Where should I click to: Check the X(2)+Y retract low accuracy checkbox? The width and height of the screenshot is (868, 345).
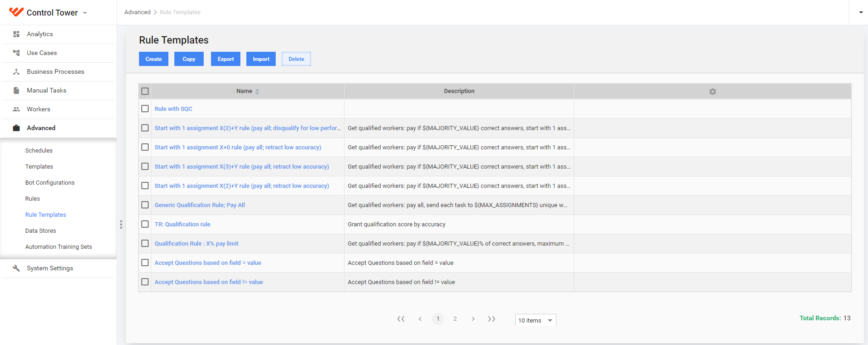(145, 186)
